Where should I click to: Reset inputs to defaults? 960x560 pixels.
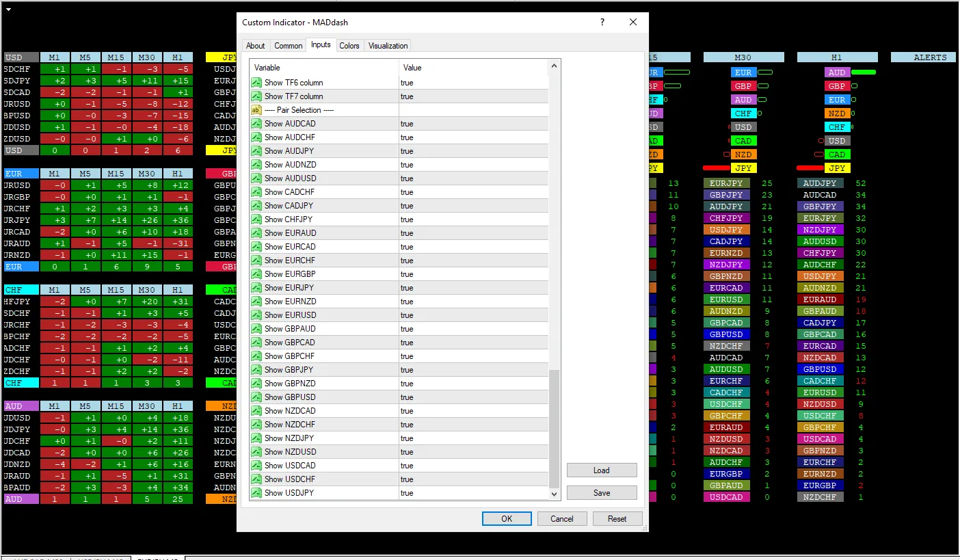(617, 519)
